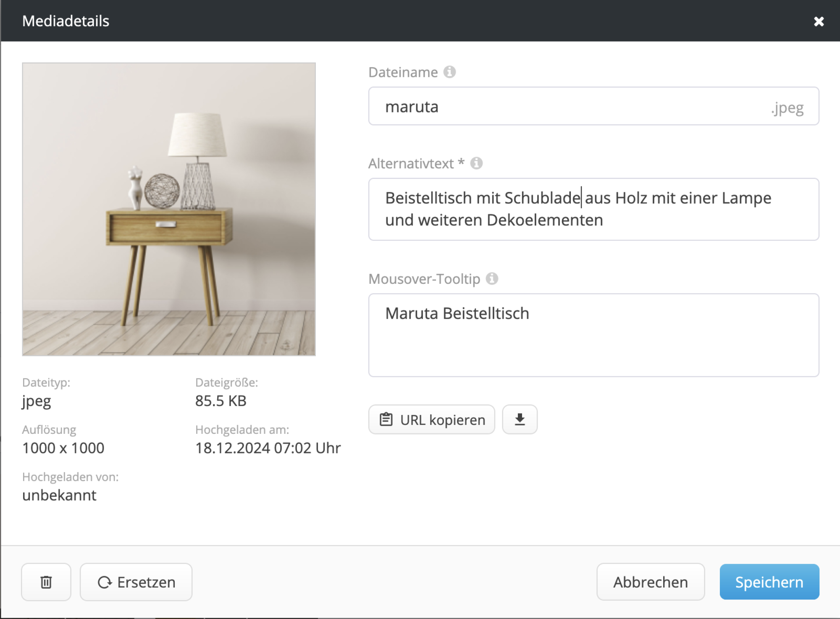Screen dimensions: 840x619
Task: Click the filename input containing maruta
Action: [504, 106]
